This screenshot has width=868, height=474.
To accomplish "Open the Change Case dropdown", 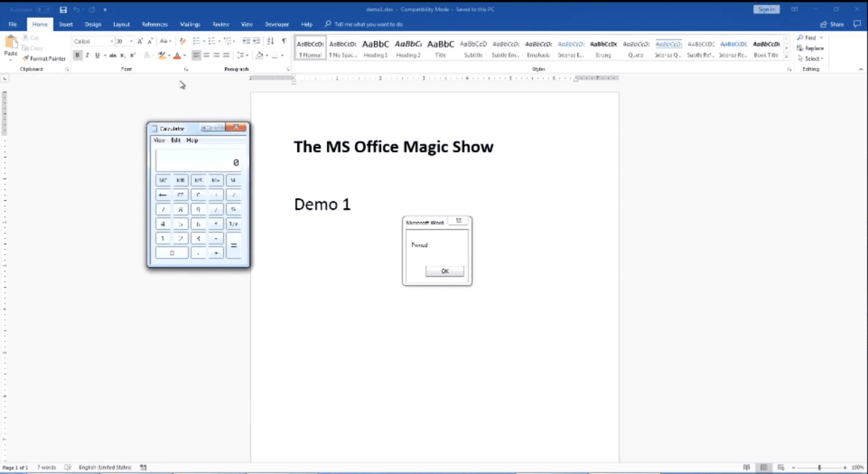I will 166,41.
